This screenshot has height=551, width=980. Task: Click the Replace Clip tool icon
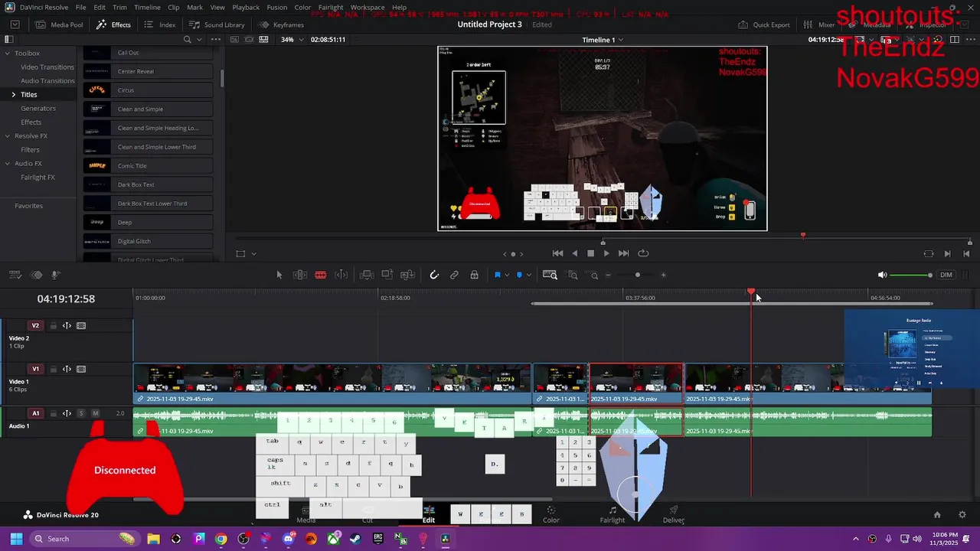click(x=408, y=275)
